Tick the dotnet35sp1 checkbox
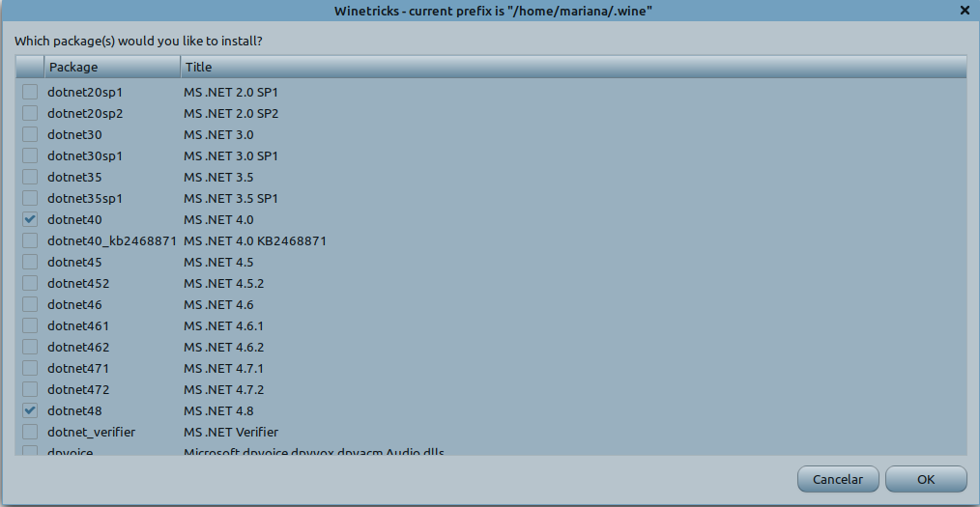Screen dimensions: 980x507 (x=30, y=199)
